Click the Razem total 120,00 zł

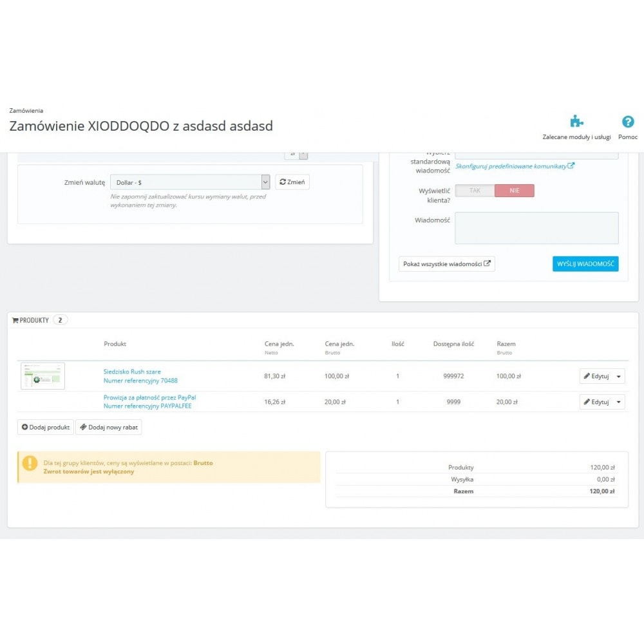602,491
